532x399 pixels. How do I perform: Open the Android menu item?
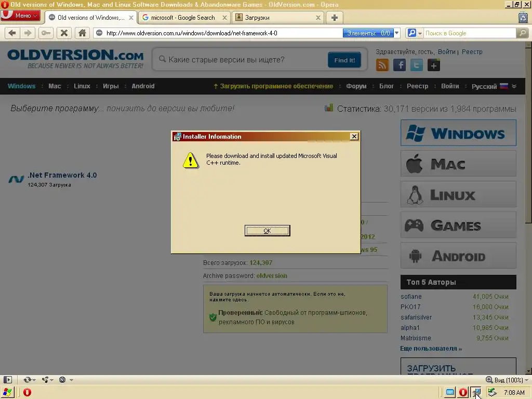point(143,86)
